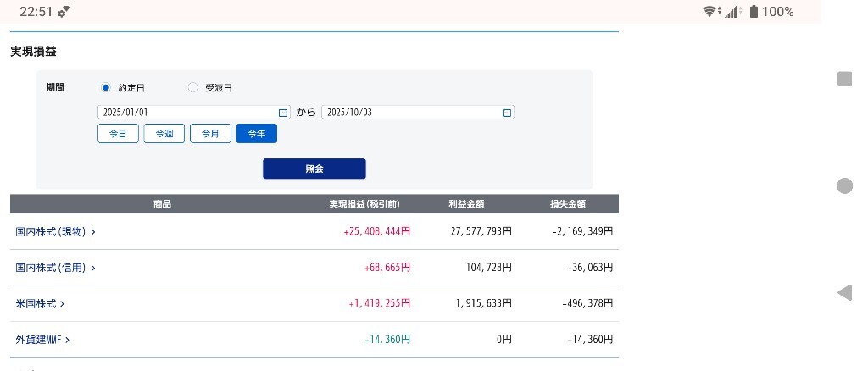Tap the Wi-Fi status icon
The image size is (868, 371).
pyautogui.click(x=709, y=12)
